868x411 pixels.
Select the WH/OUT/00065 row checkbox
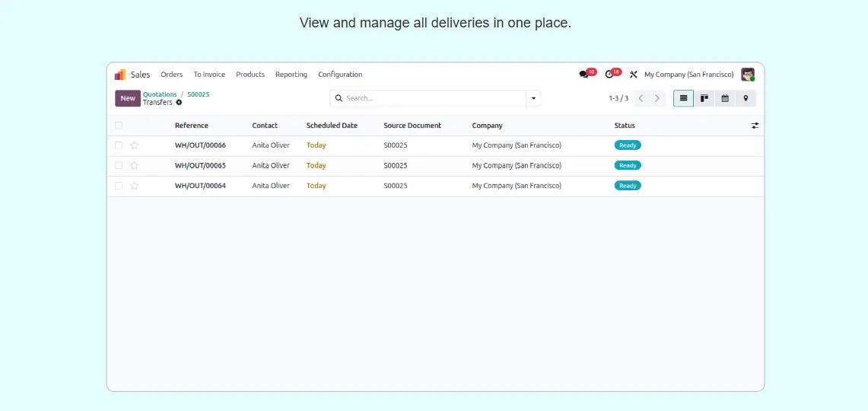[119, 165]
